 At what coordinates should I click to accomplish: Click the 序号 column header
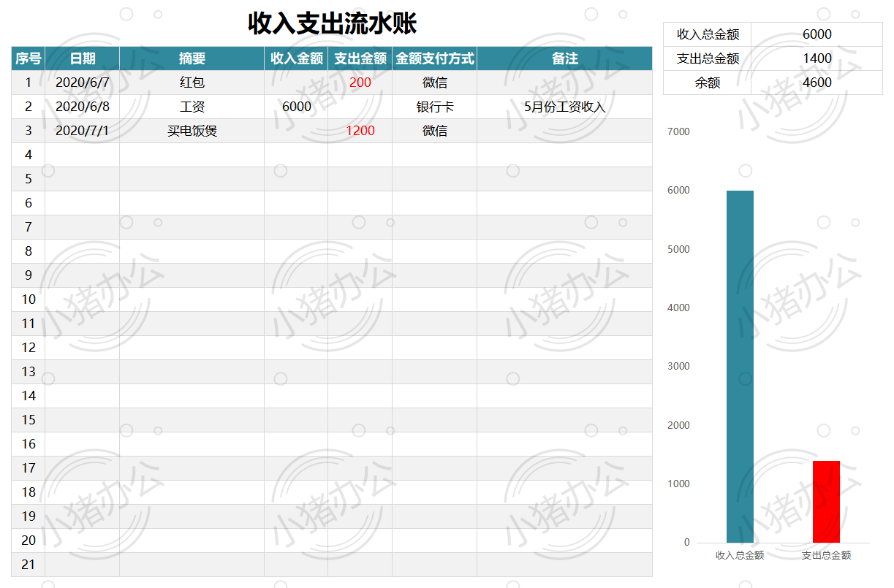(x=29, y=58)
